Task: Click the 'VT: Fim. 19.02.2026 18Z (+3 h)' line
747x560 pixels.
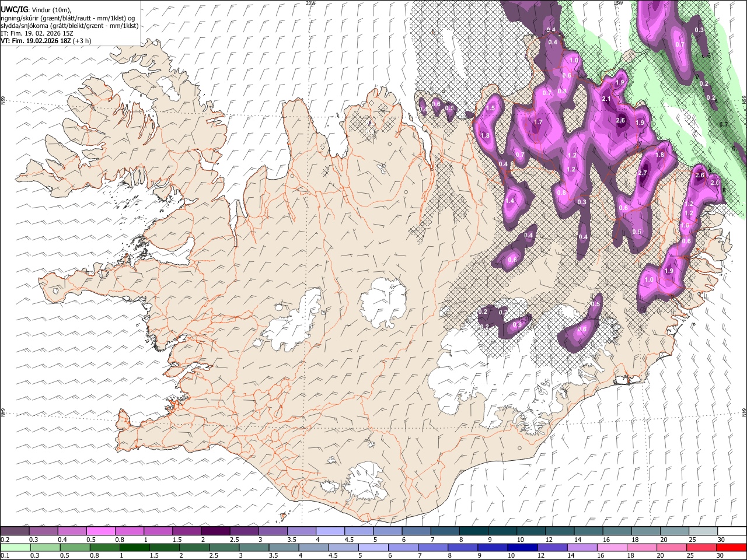Action: (46, 41)
